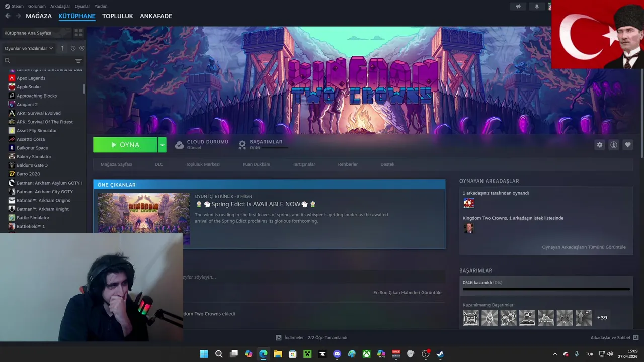Screen dimensions: 644x362
Task: Open the Görünüm menu
Action: (37, 6)
